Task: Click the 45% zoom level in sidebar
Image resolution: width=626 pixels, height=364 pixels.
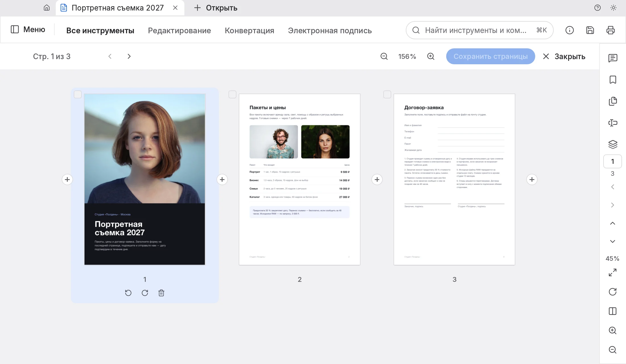Action: pos(612,258)
